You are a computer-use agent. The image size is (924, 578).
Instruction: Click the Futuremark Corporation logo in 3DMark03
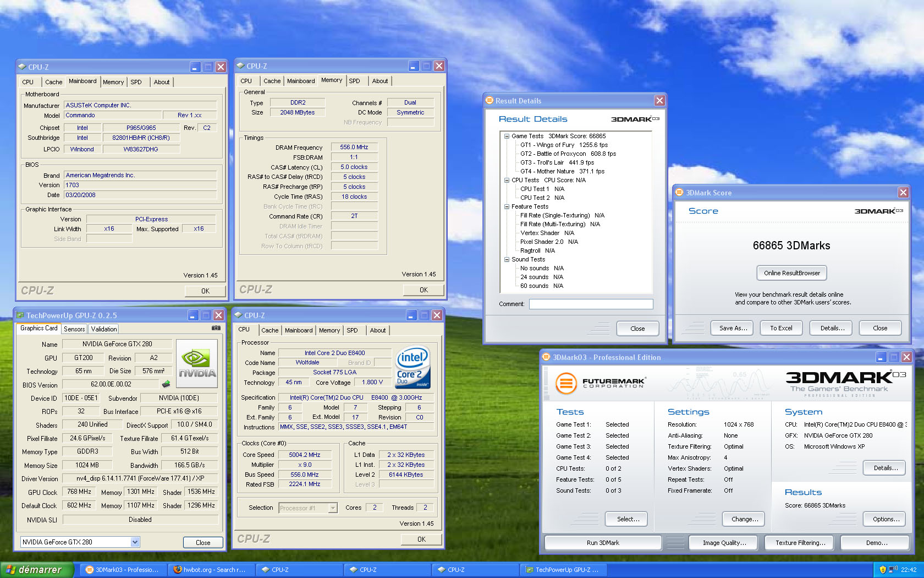[600, 383]
